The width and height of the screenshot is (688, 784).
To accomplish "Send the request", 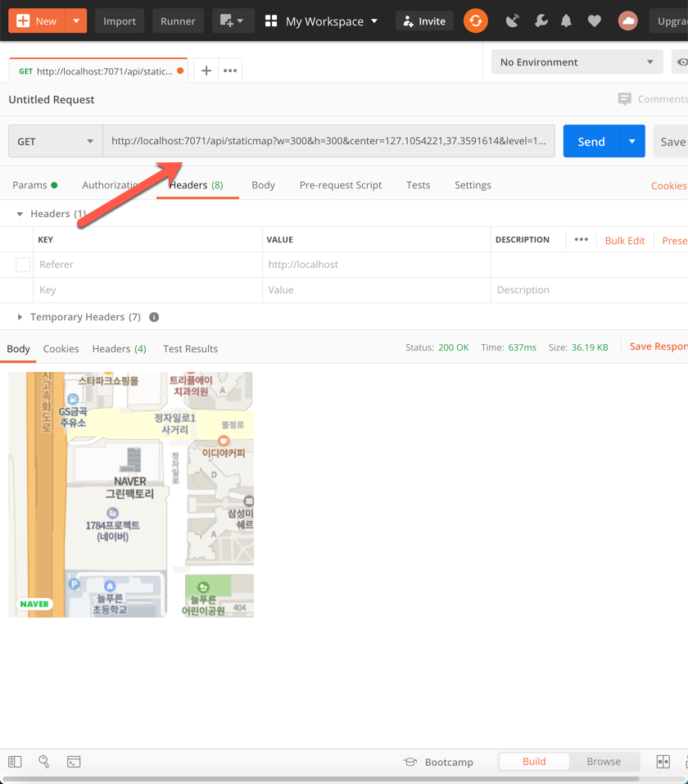I will click(x=591, y=142).
